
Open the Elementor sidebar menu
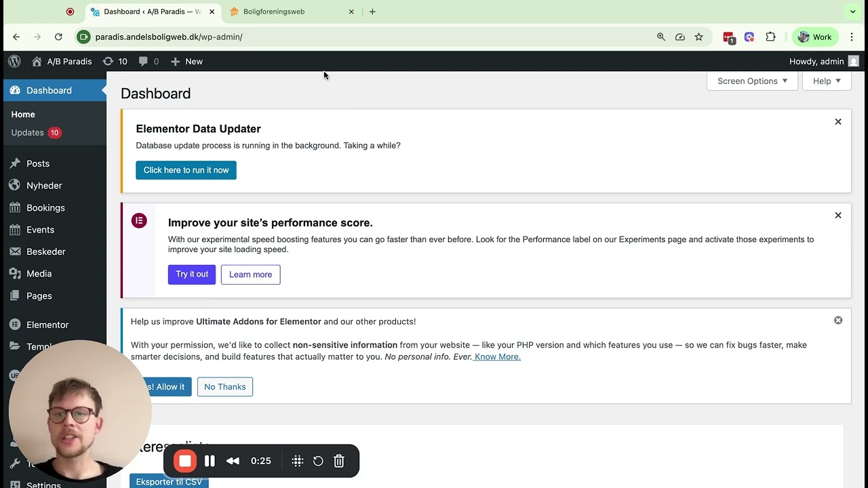54,325
